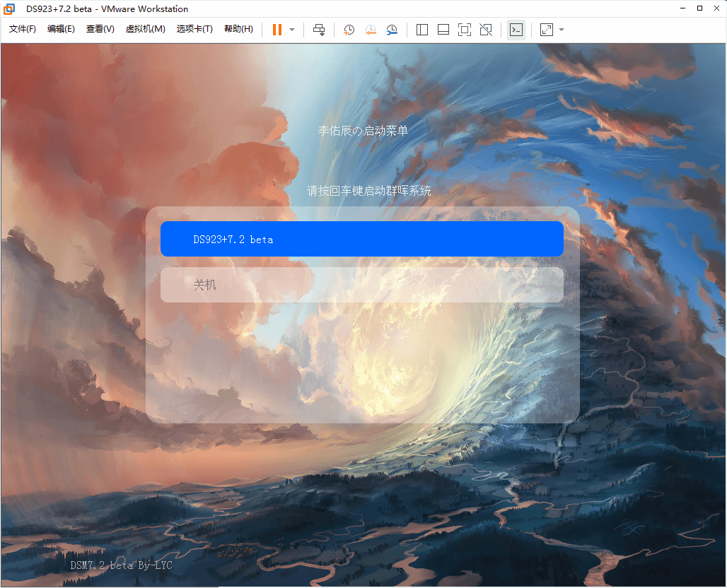The width and height of the screenshot is (727, 588).
Task: Open the snapshot manager
Action: pos(392,30)
